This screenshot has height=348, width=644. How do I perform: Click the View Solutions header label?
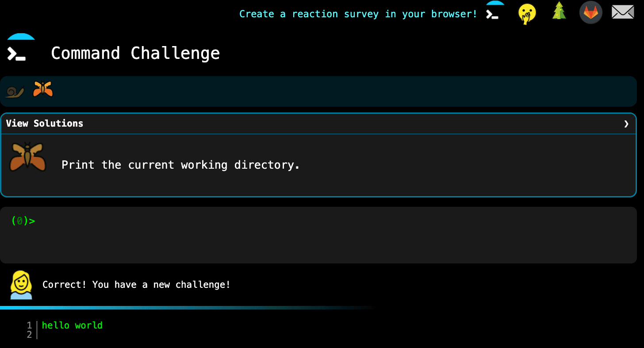[x=45, y=124]
